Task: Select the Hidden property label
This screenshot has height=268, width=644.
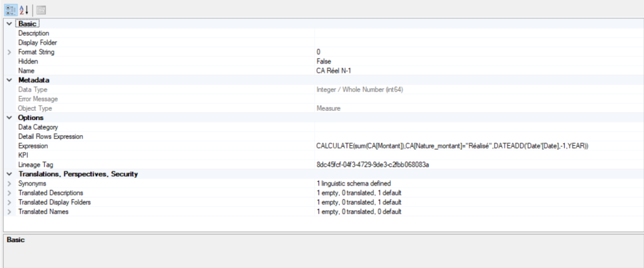Action: click(28, 62)
